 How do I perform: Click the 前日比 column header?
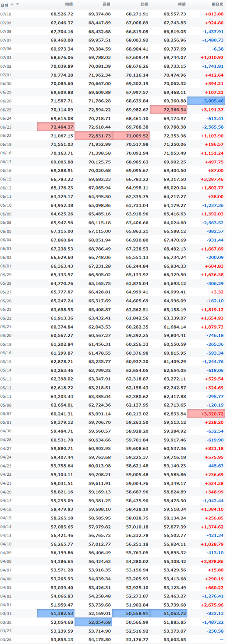tap(217, 5)
